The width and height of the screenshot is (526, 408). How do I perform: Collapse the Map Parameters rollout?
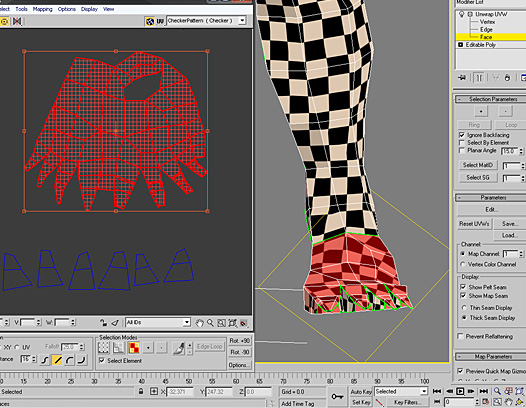490,356
